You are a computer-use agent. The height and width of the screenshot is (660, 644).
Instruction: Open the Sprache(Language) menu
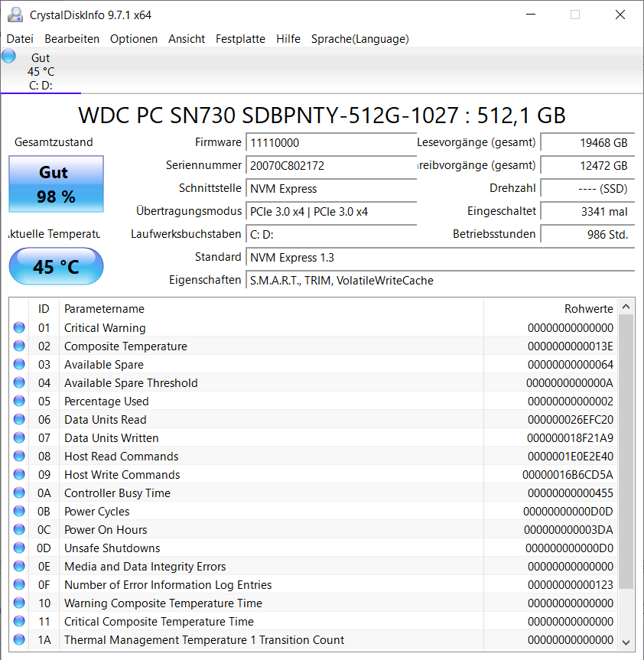click(x=360, y=39)
